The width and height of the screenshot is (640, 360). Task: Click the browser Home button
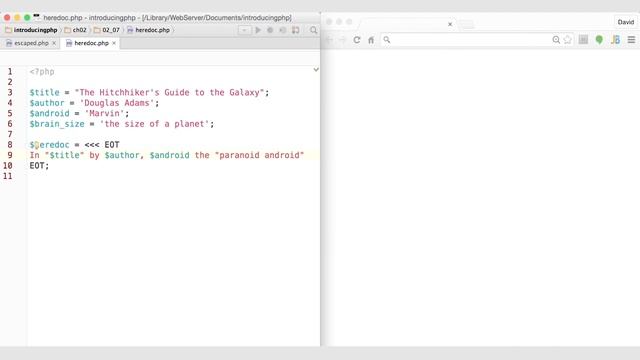click(371, 40)
